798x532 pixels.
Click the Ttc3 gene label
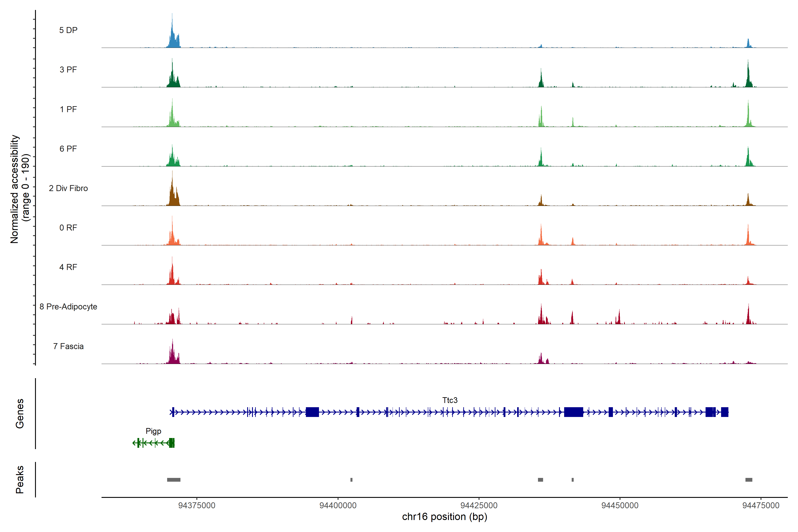[x=450, y=400]
